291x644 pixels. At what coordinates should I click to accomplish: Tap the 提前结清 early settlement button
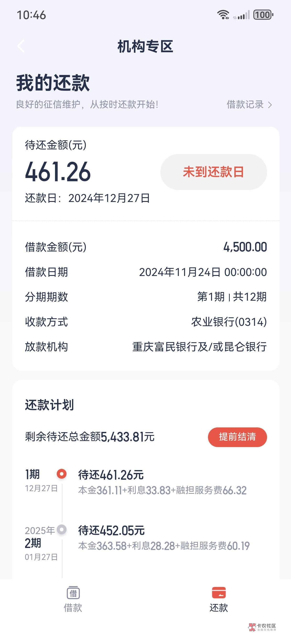(237, 437)
